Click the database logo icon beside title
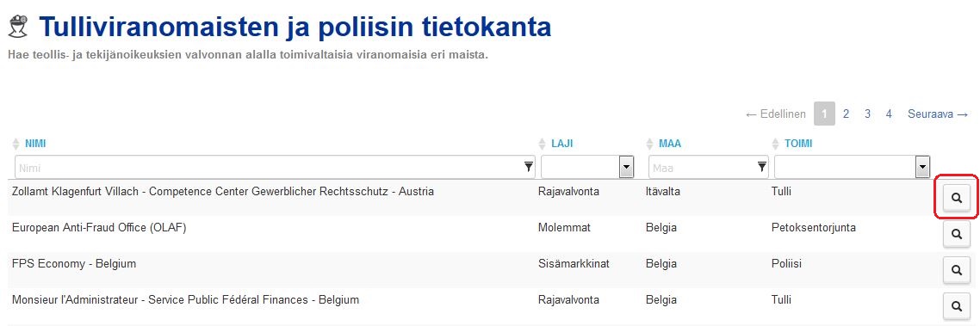980x326 pixels. tap(17, 28)
